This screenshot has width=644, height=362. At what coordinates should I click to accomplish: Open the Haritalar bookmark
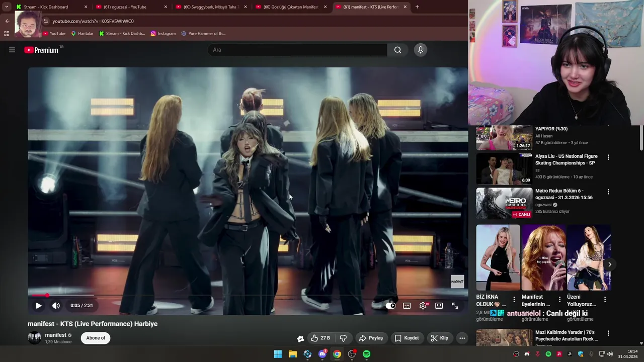(x=82, y=34)
